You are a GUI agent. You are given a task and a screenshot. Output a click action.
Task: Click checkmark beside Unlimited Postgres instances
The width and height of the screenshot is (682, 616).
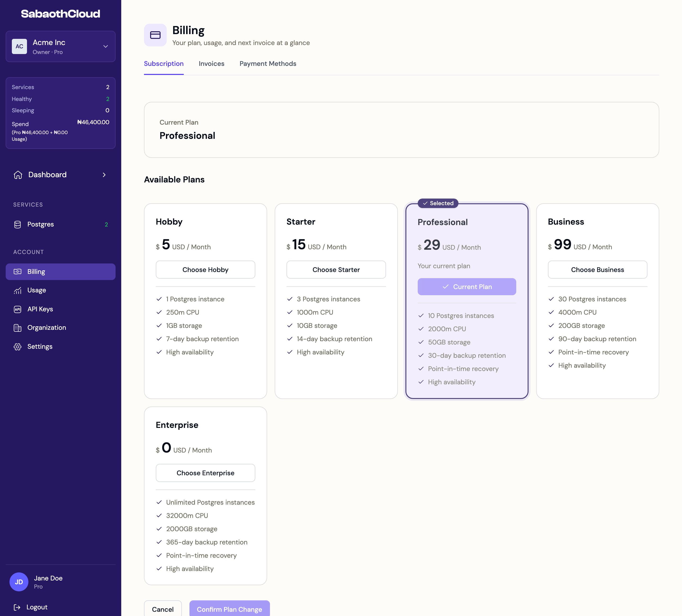(x=159, y=502)
